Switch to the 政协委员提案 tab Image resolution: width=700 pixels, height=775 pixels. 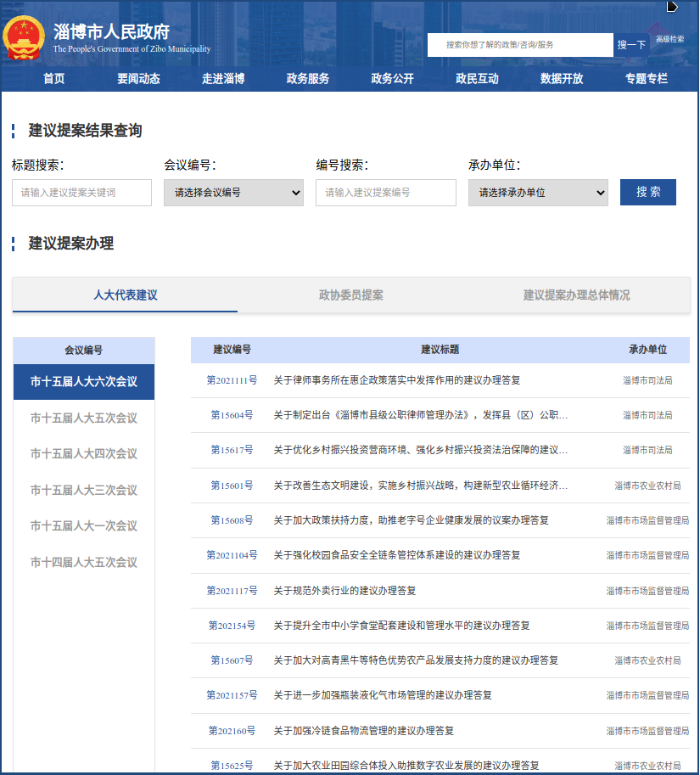click(x=350, y=295)
